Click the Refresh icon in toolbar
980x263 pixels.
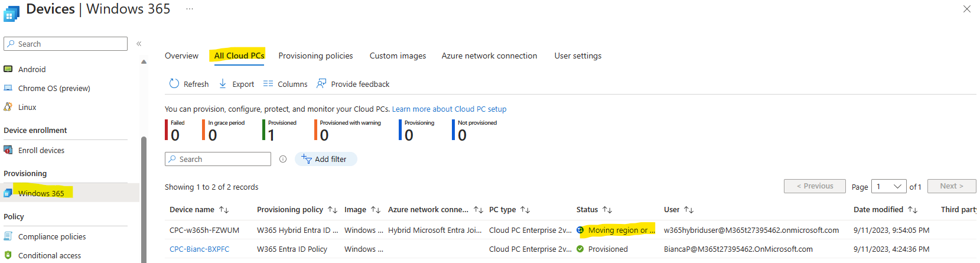[x=174, y=84]
